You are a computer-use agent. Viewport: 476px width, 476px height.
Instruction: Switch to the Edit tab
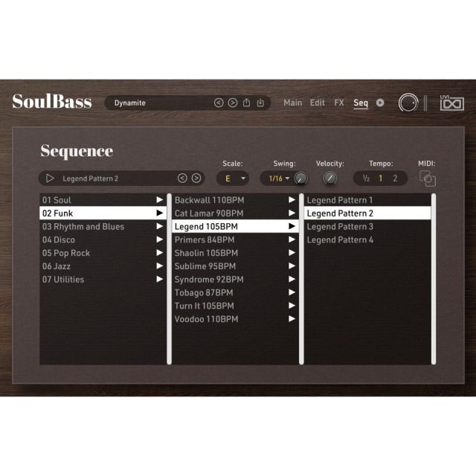click(x=318, y=103)
